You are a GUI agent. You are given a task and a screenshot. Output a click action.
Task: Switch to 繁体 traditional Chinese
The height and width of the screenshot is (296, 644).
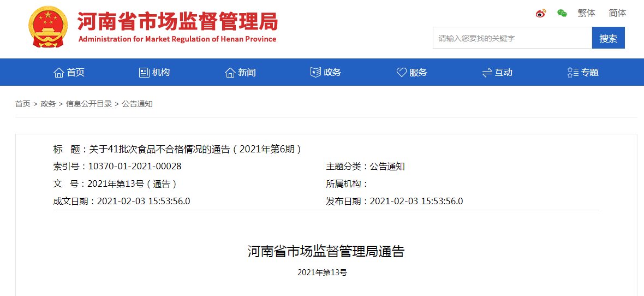click(587, 13)
